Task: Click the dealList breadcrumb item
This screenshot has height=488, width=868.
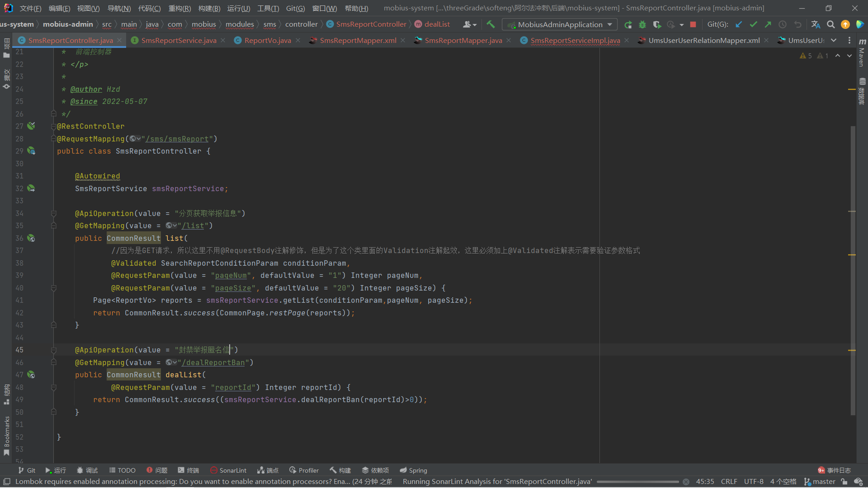Action: click(x=432, y=24)
